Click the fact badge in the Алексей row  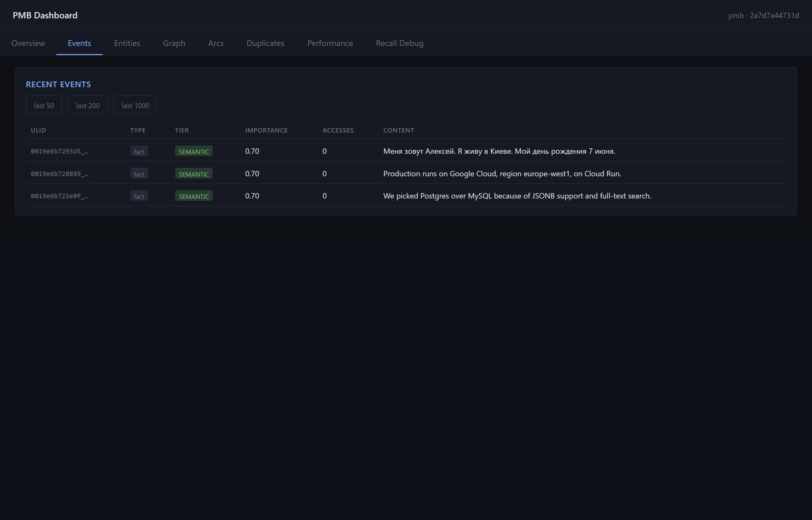tap(139, 151)
